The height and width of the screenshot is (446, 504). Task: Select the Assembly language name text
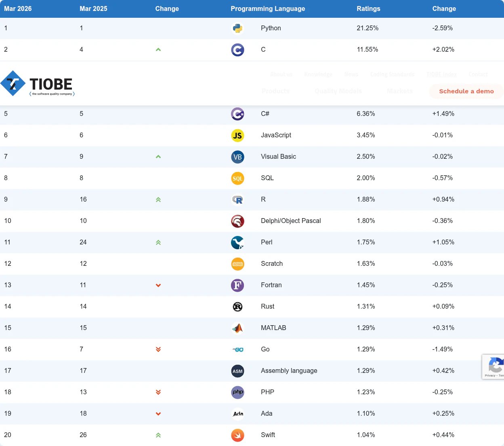coord(289,371)
